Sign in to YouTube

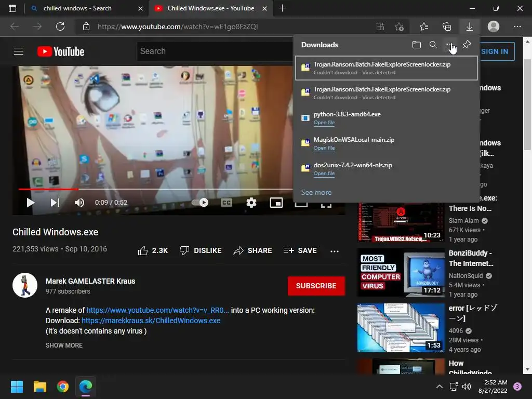point(495,51)
